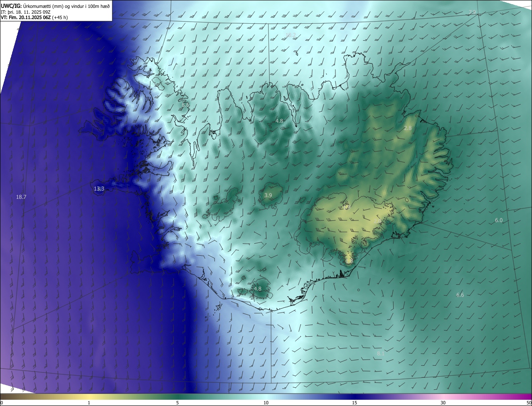Click the 8.1 value label over the sea

(x=381, y=353)
